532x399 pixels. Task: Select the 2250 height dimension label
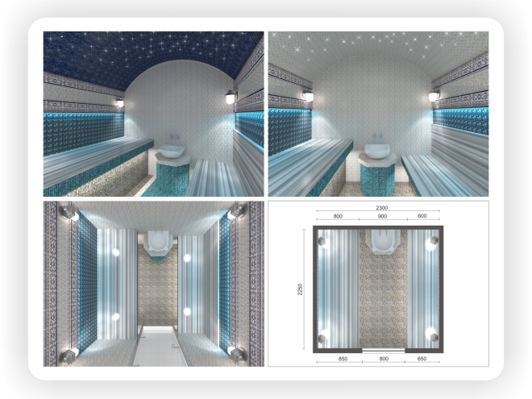click(x=300, y=289)
